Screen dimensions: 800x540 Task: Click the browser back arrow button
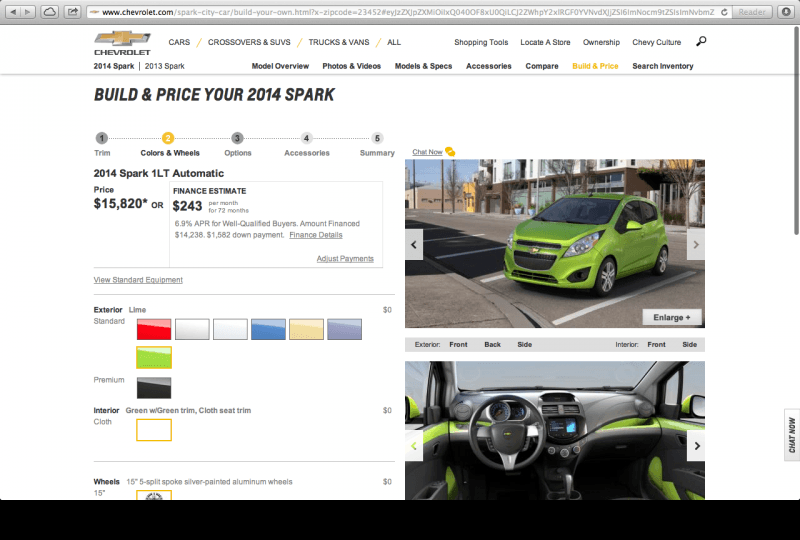tap(13, 11)
